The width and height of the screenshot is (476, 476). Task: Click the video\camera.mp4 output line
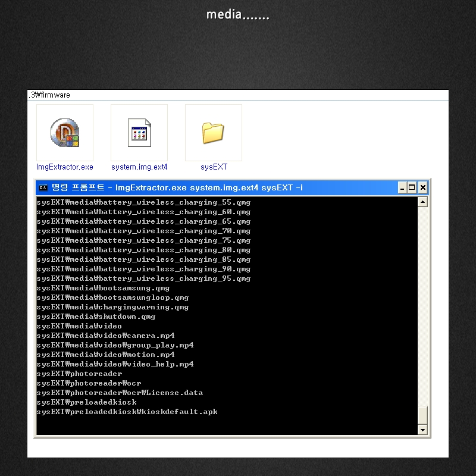pos(105,336)
